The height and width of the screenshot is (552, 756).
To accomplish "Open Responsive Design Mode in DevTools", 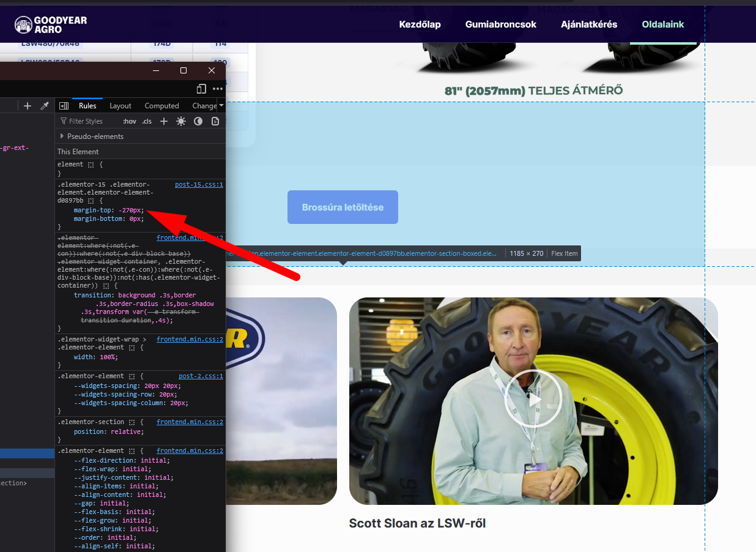I will pos(201,89).
